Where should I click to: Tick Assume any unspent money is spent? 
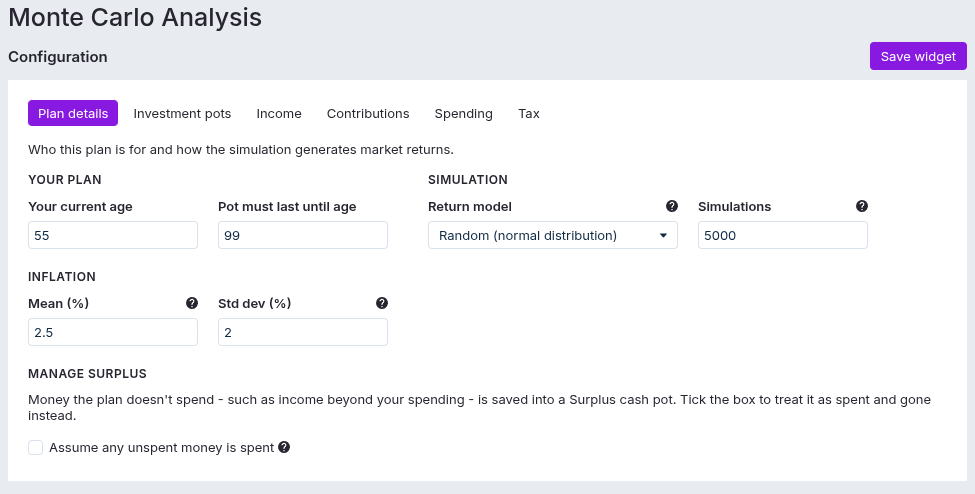click(x=35, y=447)
